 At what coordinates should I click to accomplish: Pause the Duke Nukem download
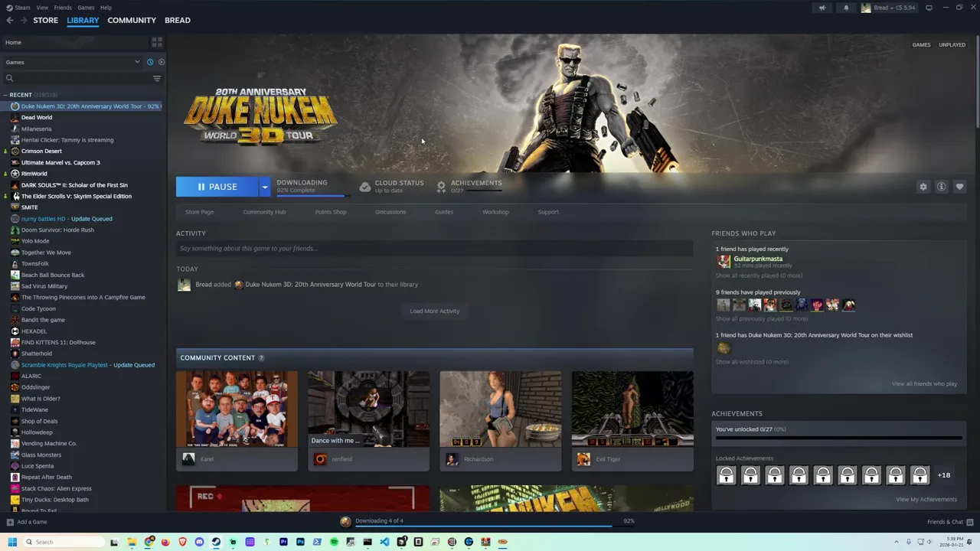(x=217, y=187)
